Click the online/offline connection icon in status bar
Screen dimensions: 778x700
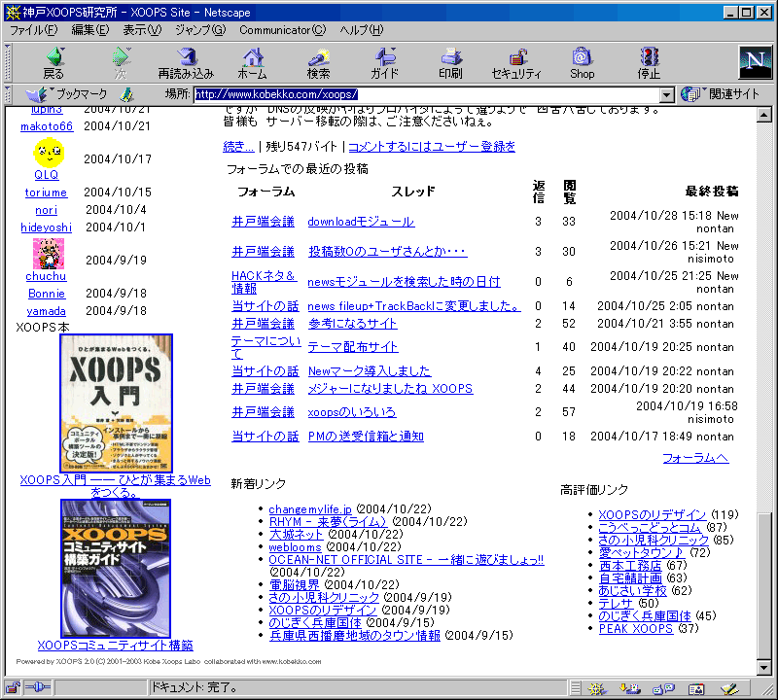pyautogui.click(x=38, y=687)
